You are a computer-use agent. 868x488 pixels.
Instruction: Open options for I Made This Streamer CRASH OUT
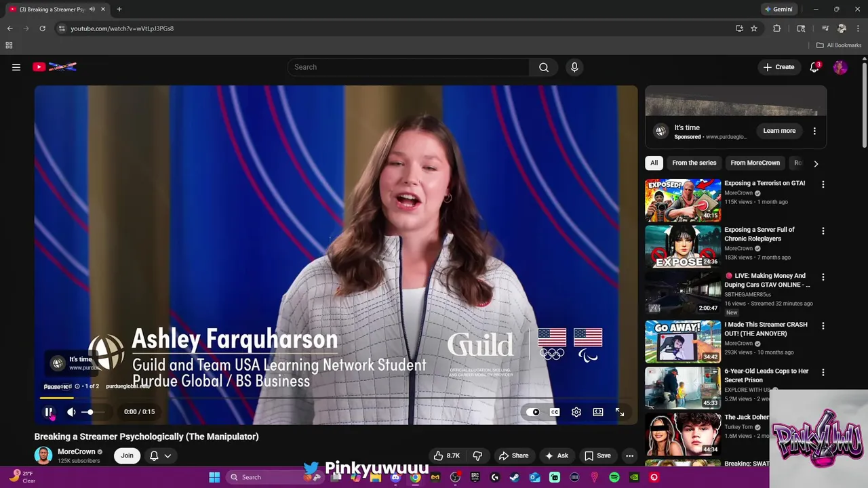[x=823, y=326]
